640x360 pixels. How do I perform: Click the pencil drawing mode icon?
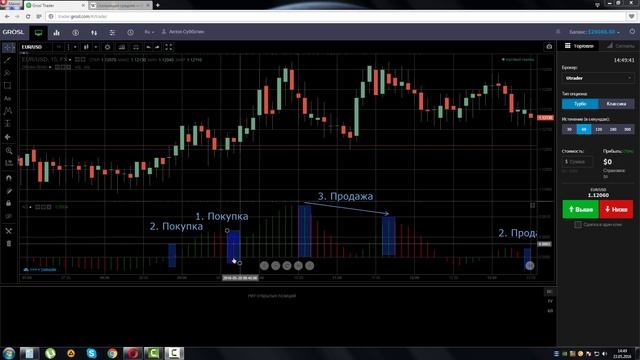(9, 191)
